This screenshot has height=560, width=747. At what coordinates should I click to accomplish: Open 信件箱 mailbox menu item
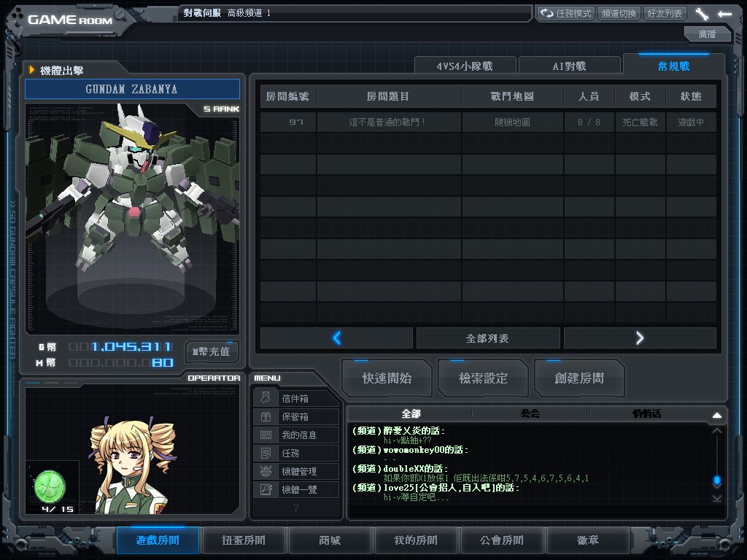click(296, 398)
